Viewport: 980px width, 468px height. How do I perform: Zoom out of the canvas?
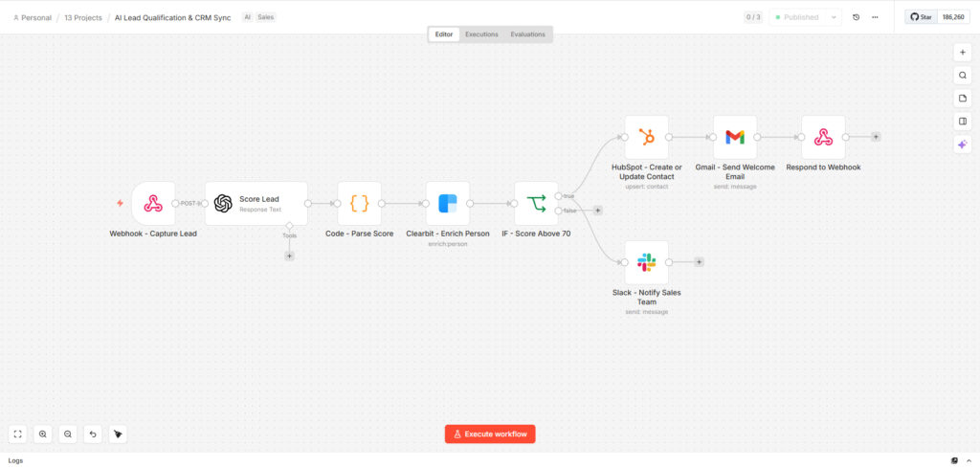[x=68, y=435]
